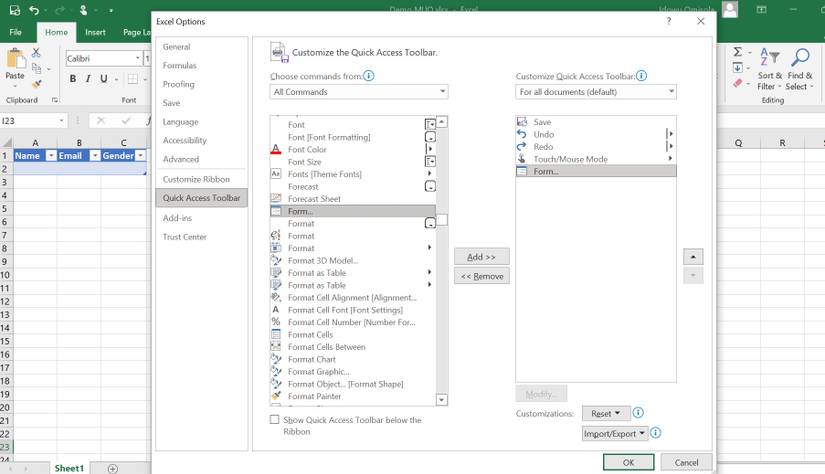This screenshot has height=474, width=825.
Task: Click the Copy icon in Clipboard group
Action: [36, 68]
